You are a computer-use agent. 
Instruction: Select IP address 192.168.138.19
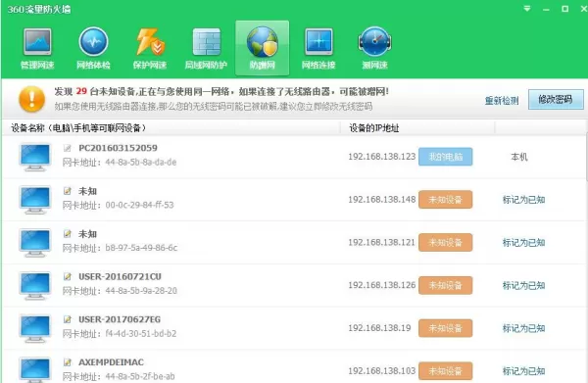pyautogui.click(x=379, y=328)
